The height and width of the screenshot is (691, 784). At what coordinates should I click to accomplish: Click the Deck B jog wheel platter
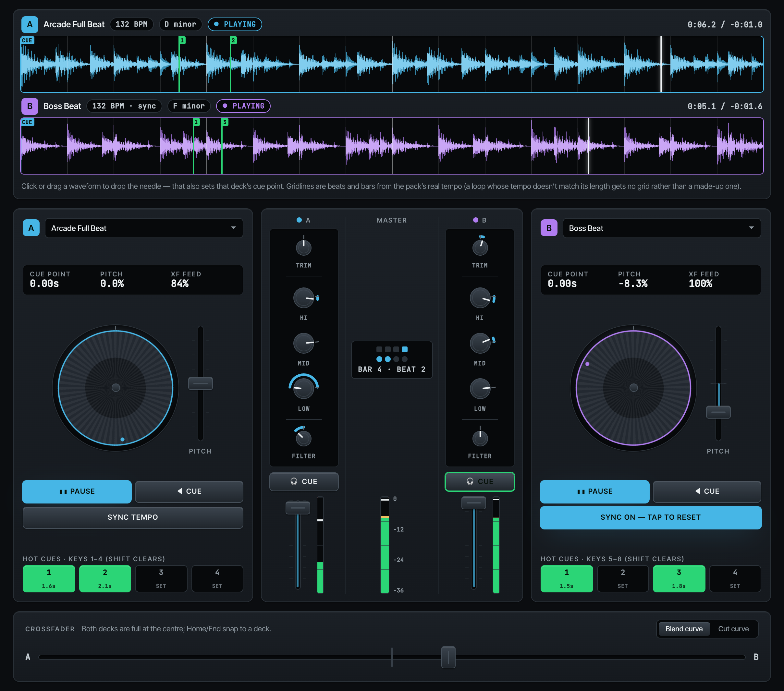tap(633, 388)
